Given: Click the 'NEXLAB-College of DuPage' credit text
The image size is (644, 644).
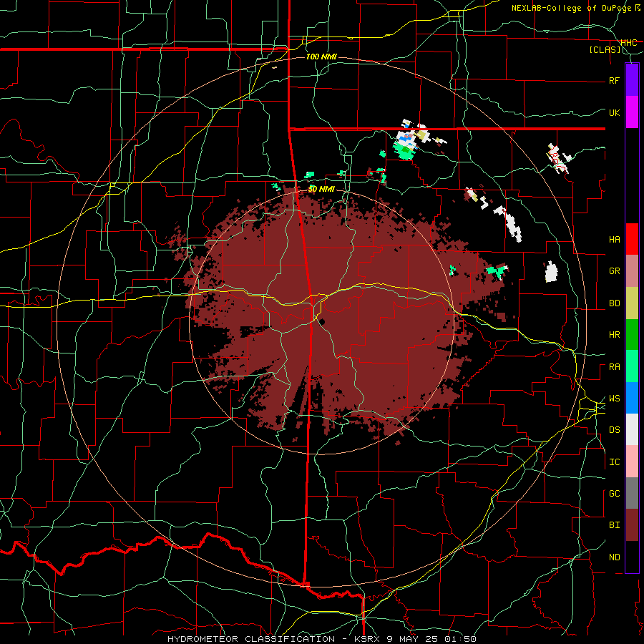Looking at the screenshot, I should [572, 8].
